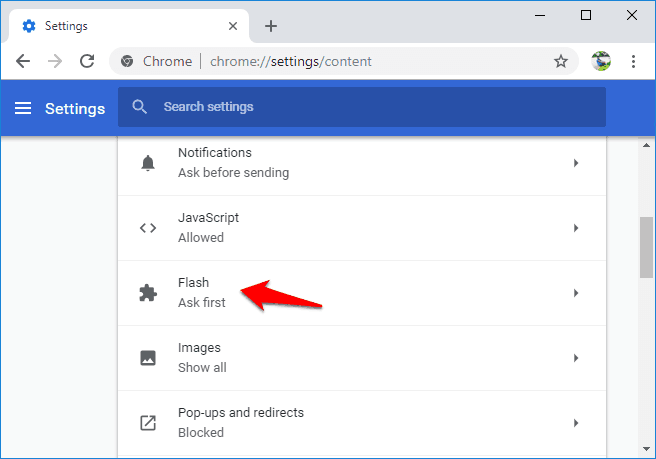This screenshot has height=459, width=656.
Task: Open the Settings hamburger menu
Action: click(23, 108)
